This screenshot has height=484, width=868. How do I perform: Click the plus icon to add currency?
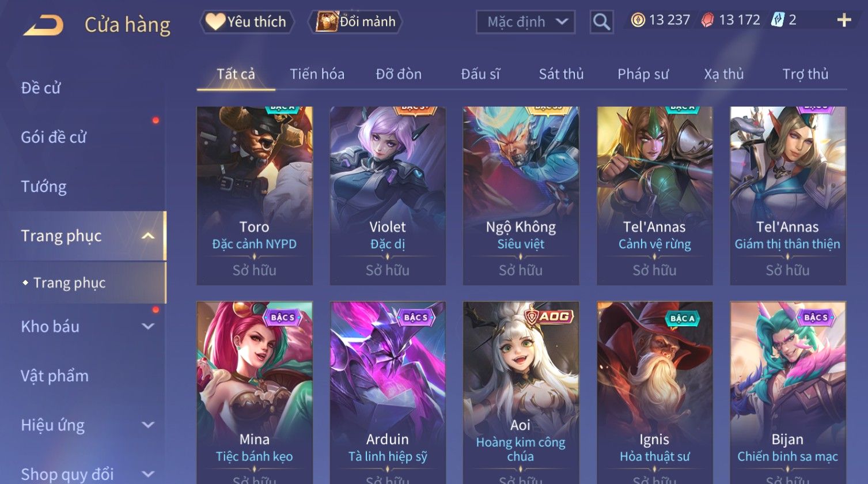coord(844,20)
